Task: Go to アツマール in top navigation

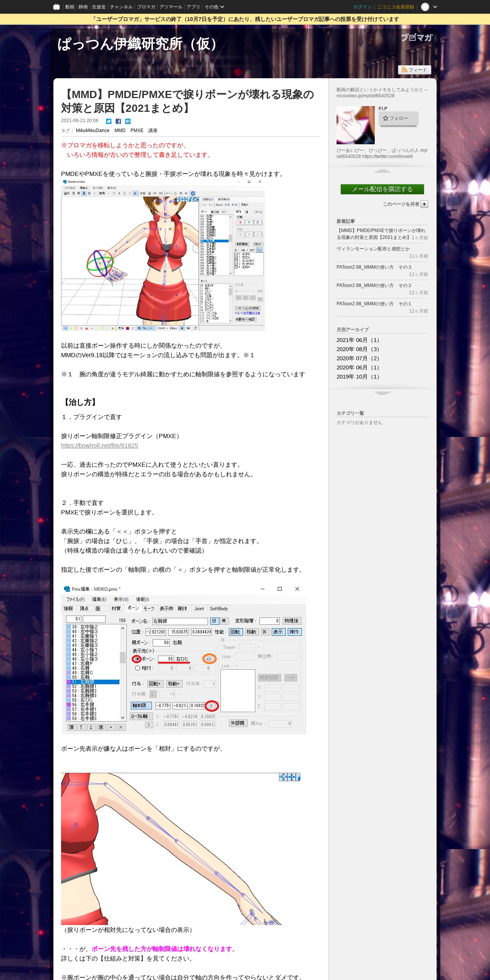Action: coord(171,7)
